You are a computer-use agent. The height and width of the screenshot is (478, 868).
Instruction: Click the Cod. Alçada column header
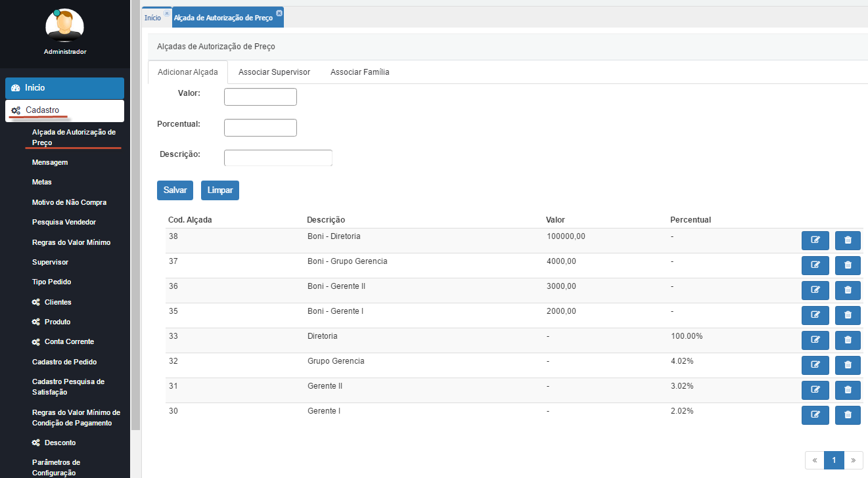tap(190, 220)
